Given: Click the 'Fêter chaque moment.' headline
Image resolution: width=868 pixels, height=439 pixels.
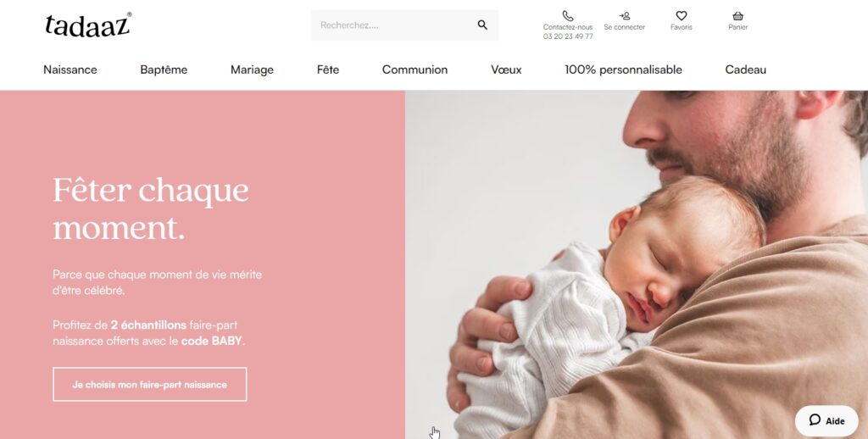Looking at the screenshot, I should click(x=151, y=208).
